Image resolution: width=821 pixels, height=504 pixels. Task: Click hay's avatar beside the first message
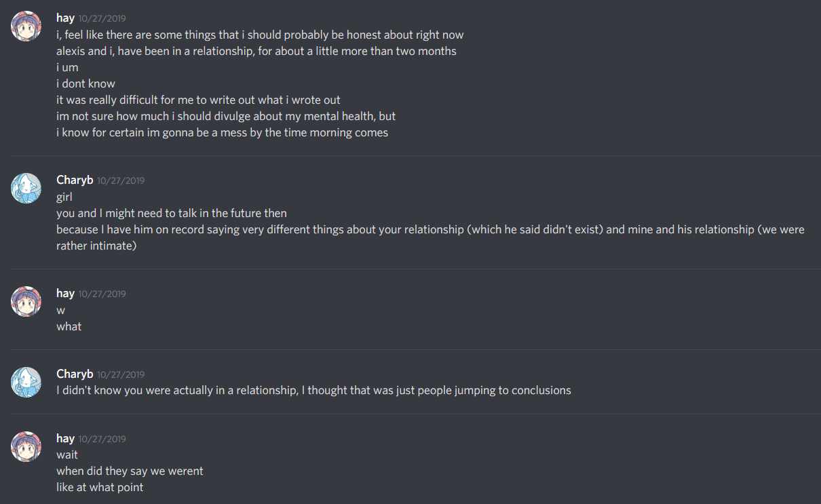pos(26,26)
